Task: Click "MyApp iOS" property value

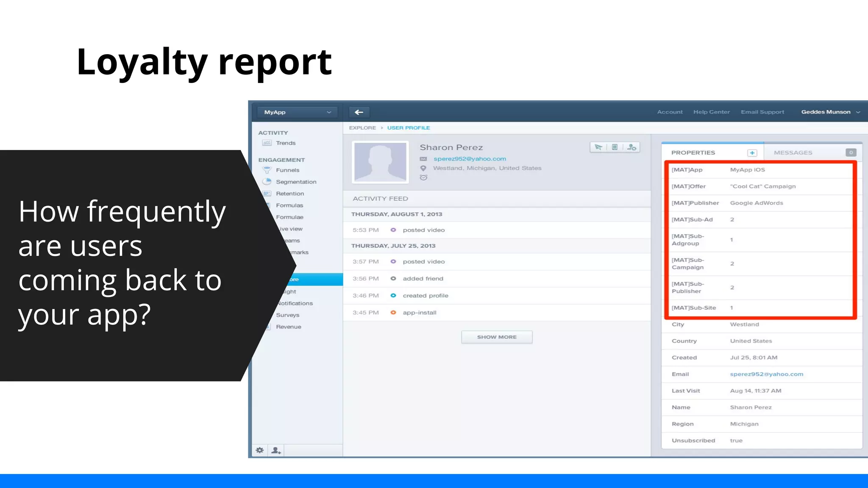Action: pyautogui.click(x=747, y=170)
